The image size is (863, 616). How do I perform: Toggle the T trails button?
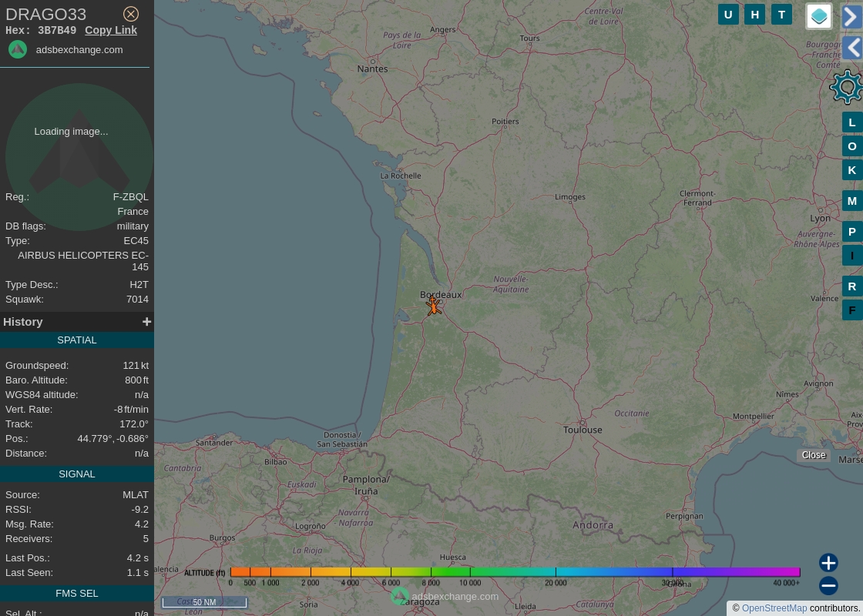(781, 14)
